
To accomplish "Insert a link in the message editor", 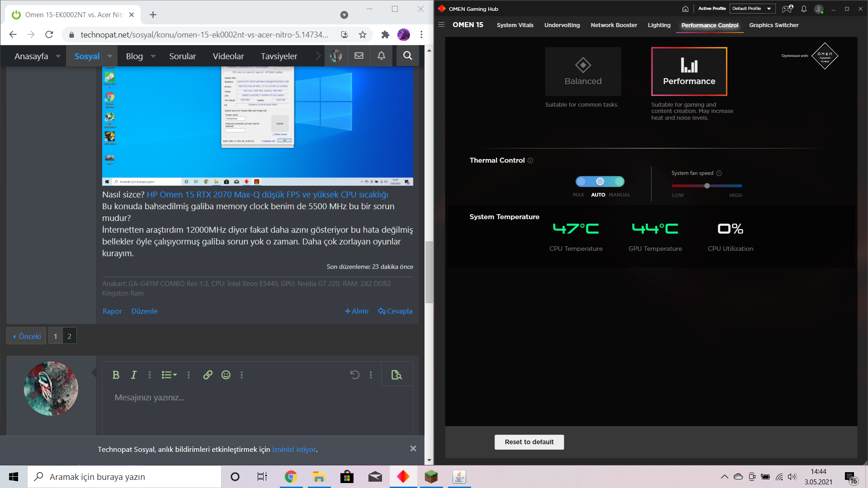I will 208,375.
